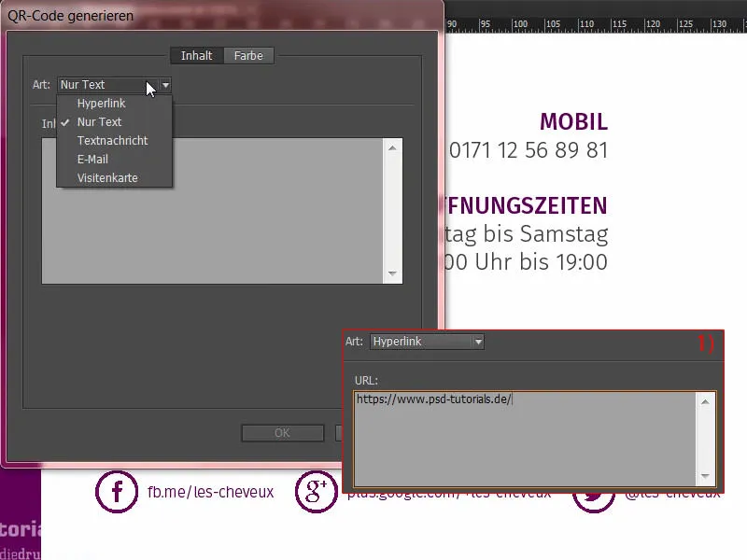Choose Hyperlink from the Art list

point(101,104)
